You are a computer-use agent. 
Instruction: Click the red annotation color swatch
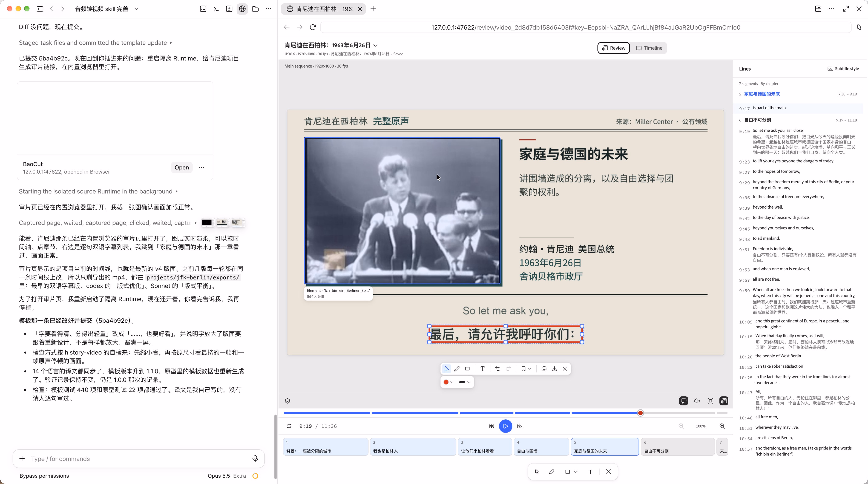(x=446, y=382)
